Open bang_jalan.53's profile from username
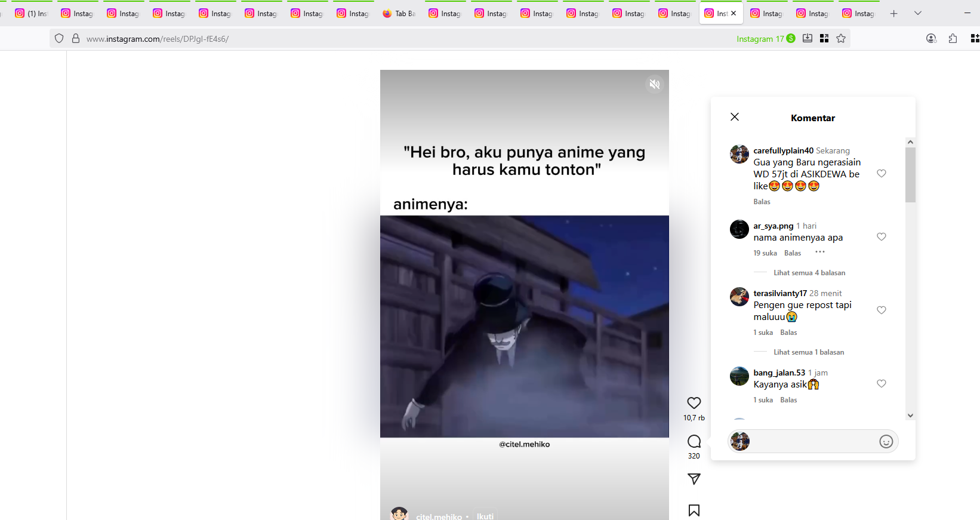The image size is (980, 520). coord(779,373)
